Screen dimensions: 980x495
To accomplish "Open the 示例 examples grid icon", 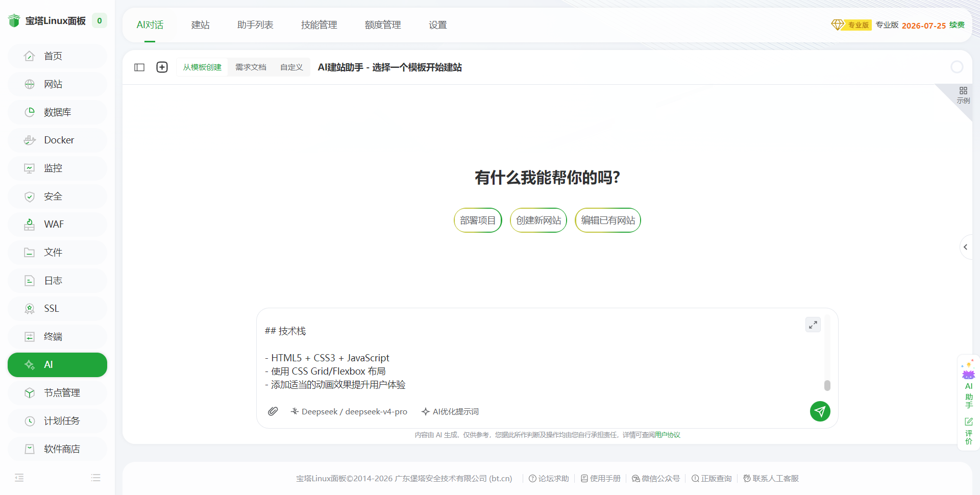I will pos(963,95).
